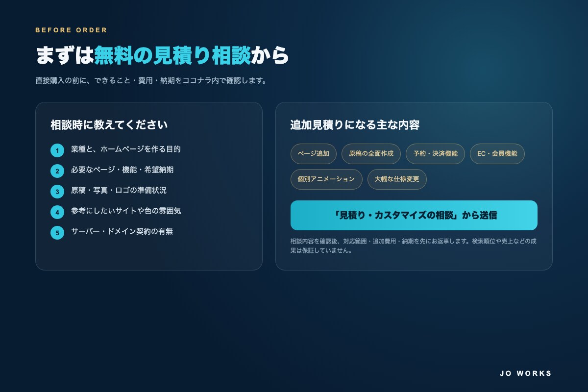This screenshot has width=588, height=392.
Task: Click the main title まずは無料の見積り相談から
Action: [162, 55]
